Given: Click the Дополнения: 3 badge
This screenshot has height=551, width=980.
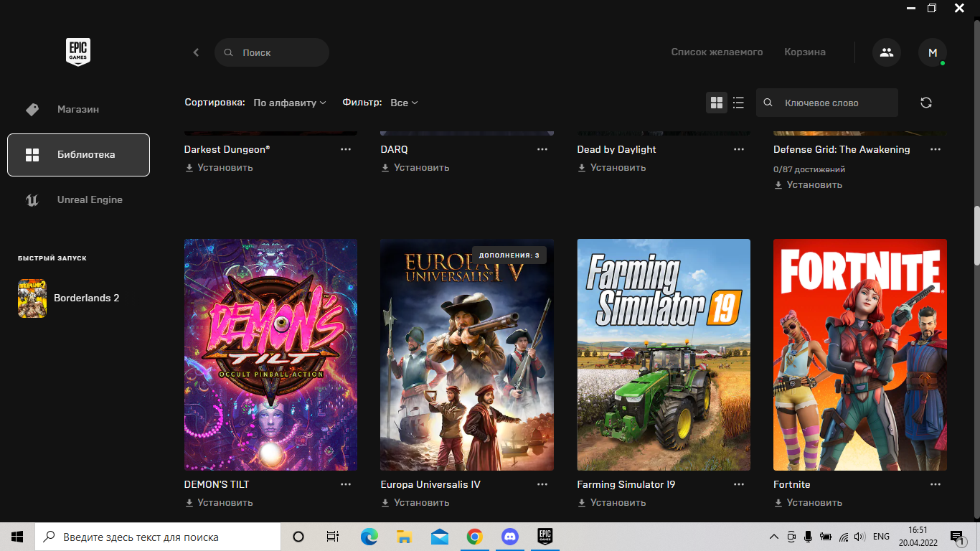Looking at the screenshot, I should coord(509,255).
